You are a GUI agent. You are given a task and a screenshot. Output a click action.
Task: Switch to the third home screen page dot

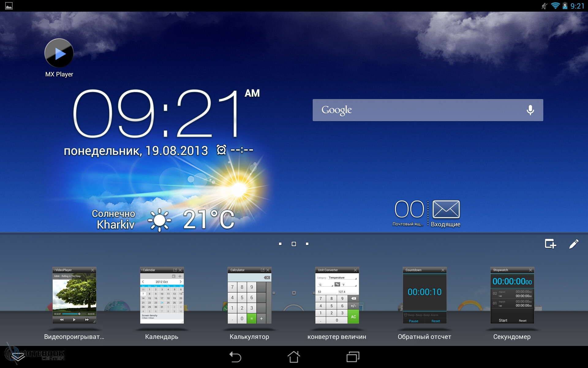click(307, 244)
